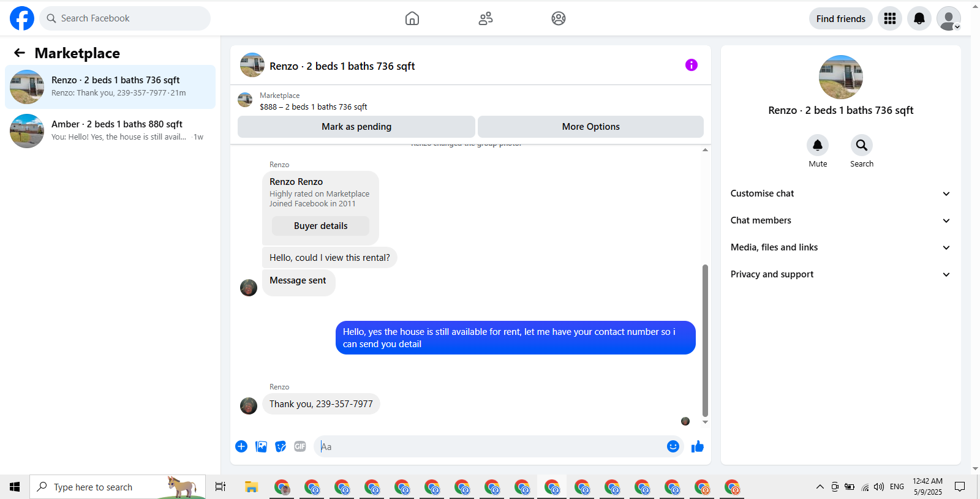Open Task View on the taskbar
This screenshot has width=980, height=499.
221,487
